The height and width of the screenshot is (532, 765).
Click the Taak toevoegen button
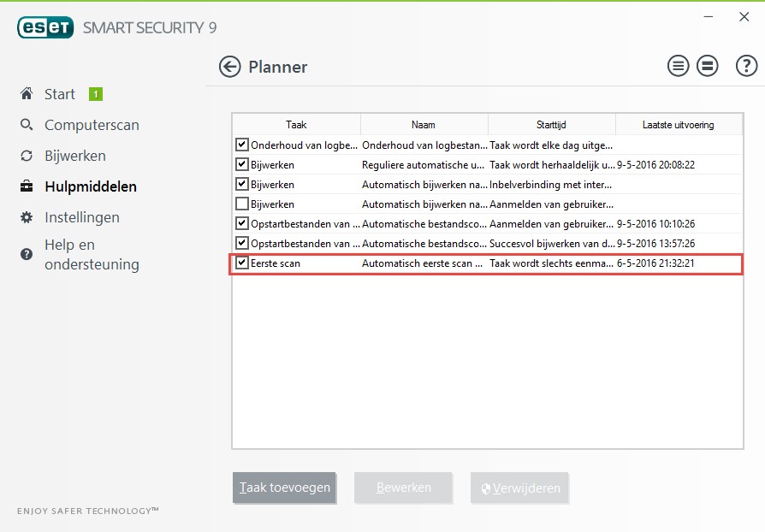click(x=284, y=488)
